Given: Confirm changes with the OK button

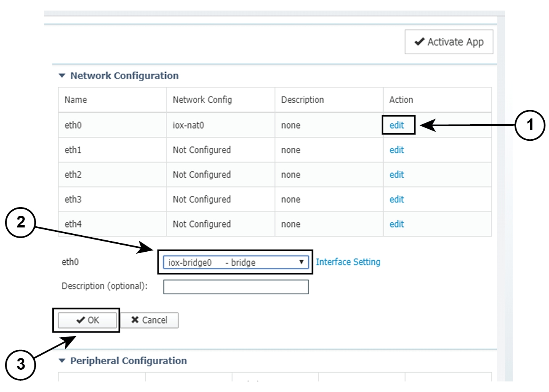Looking at the screenshot, I should coord(87,319).
